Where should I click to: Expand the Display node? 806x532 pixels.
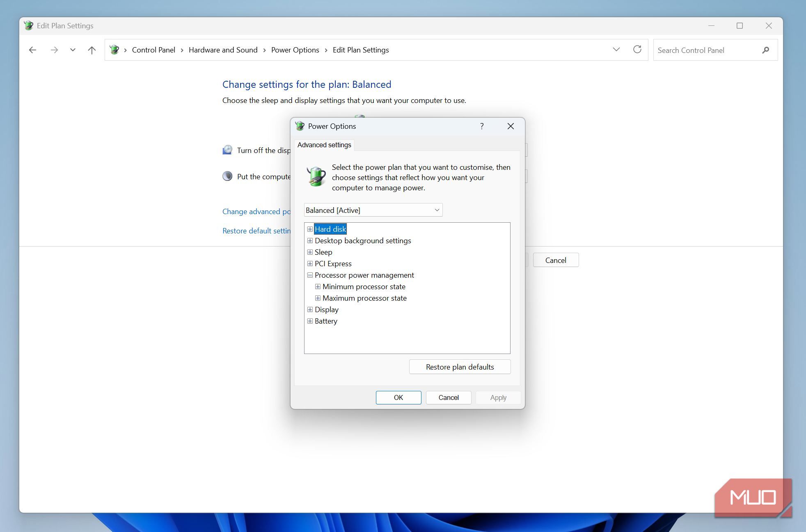point(310,310)
